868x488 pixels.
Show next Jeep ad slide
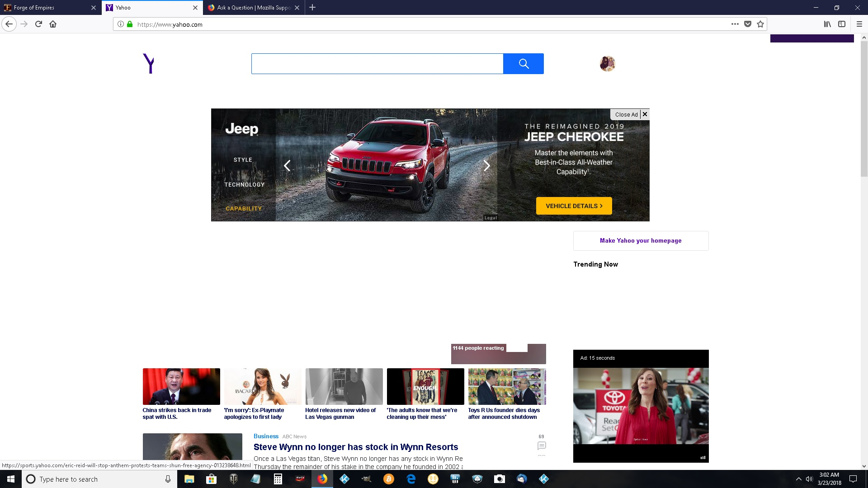tap(487, 166)
